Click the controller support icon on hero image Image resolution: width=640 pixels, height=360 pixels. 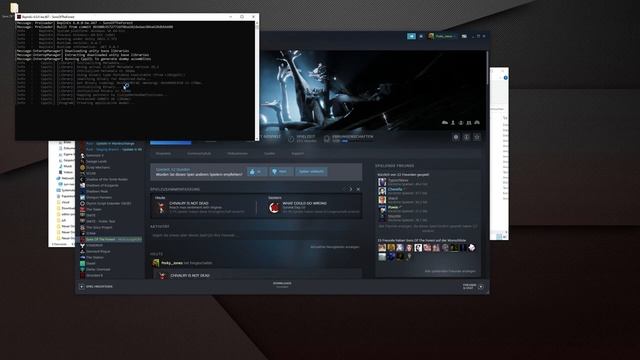(477, 122)
